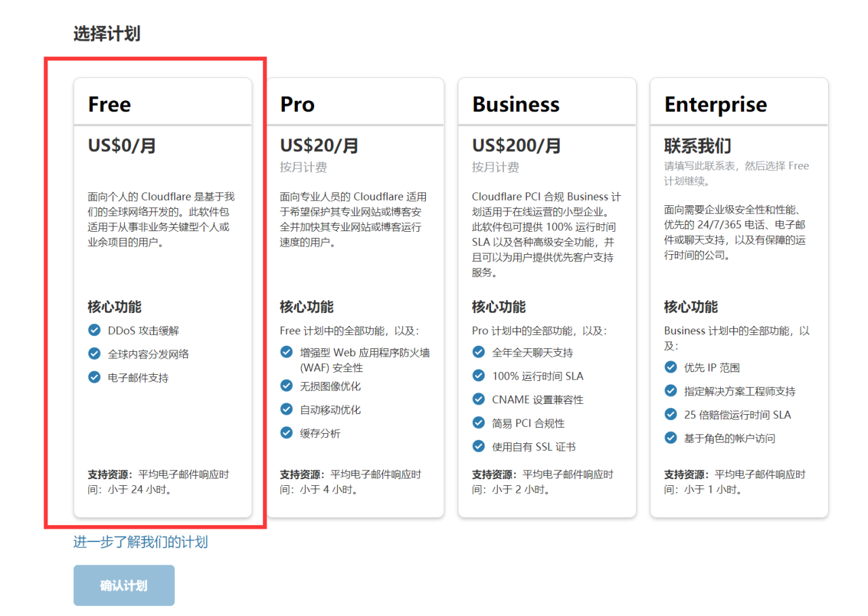The width and height of the screenshot is (868, 616).
Task: Click 按月计费 under the US$20/月 price
Action: [x=304, y=167]
